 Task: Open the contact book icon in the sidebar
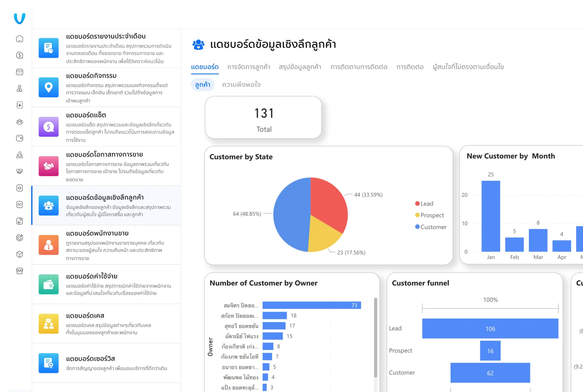20,105
